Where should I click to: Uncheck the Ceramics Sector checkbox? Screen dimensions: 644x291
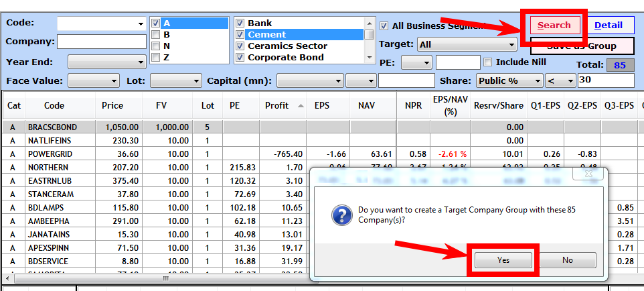(x=240, y=46)
